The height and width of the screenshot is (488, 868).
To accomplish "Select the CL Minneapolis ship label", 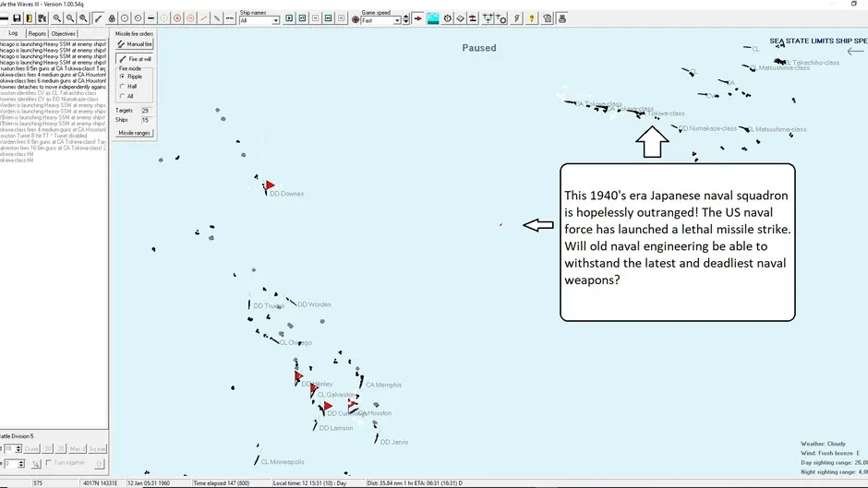I will (283, 461).
